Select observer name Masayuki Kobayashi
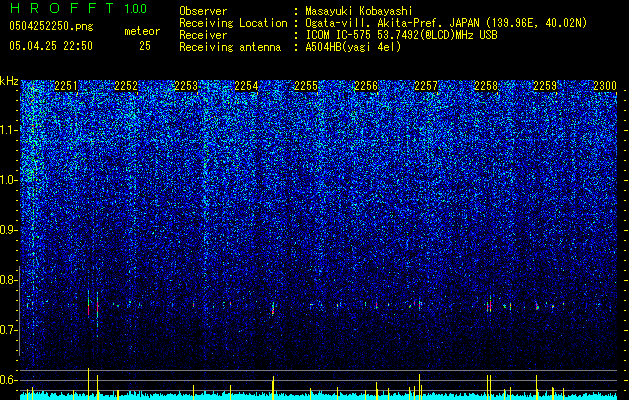Image resolution: width=629 pixels, height=400 pixels. [x=359, y=11]
